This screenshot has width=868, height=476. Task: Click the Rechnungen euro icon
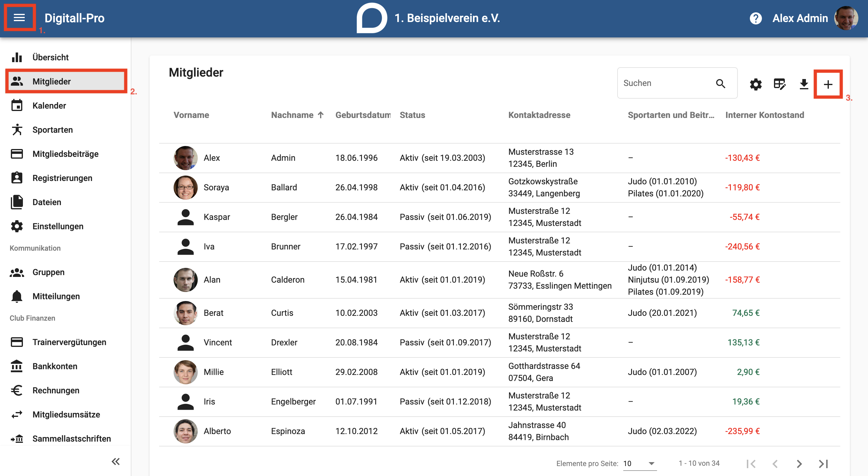(x=17, y=390)
